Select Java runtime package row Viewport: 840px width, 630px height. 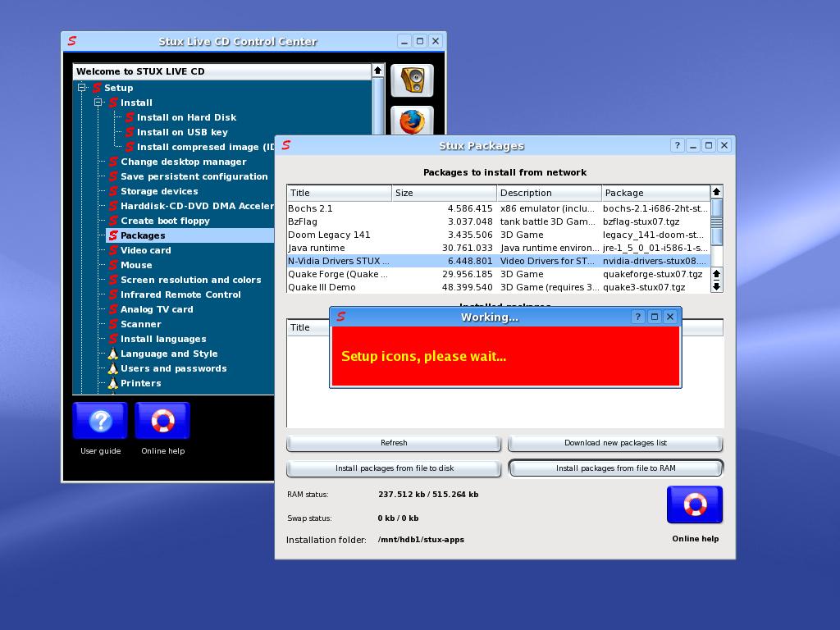pyautogui.click(x=498, y=248)
